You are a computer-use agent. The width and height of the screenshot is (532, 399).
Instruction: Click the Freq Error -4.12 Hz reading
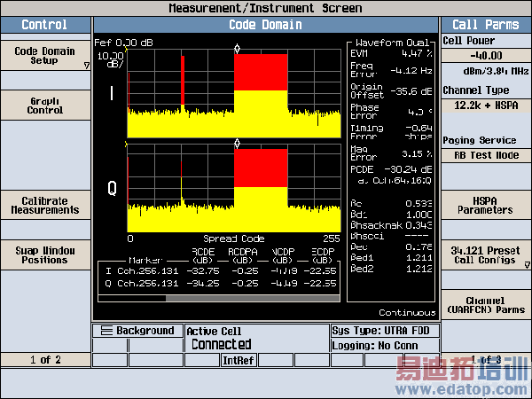[391, 70]
